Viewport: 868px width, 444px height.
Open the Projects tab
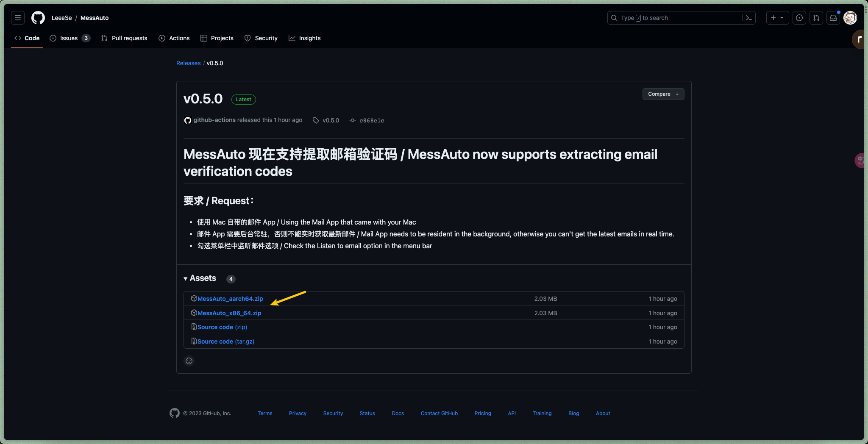[217, 38]
